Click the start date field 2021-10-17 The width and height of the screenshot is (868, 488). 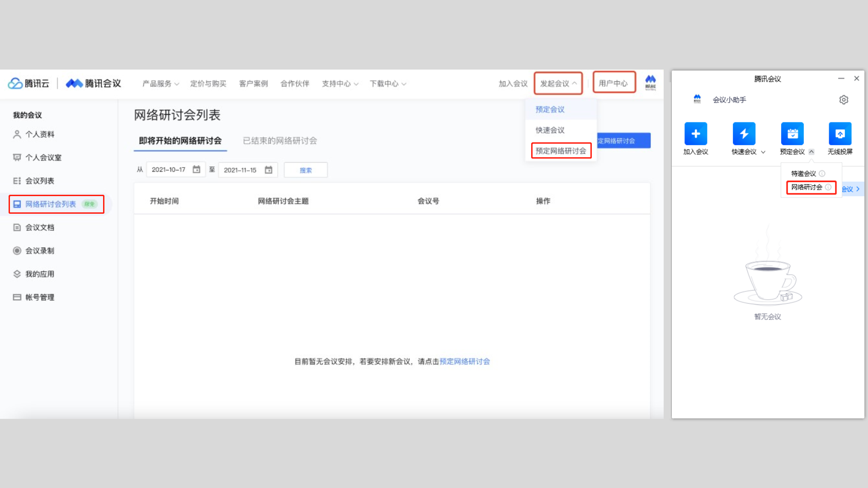click(176, 169)
